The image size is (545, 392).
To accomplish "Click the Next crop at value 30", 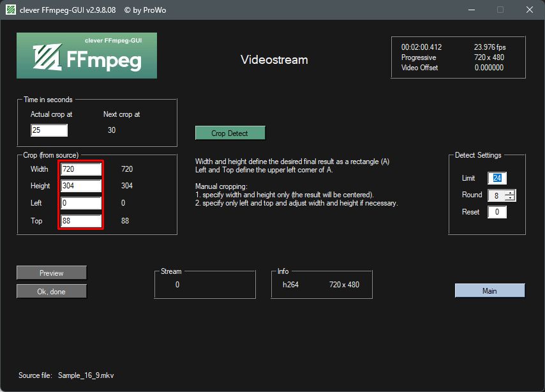I will coord(112,130).
